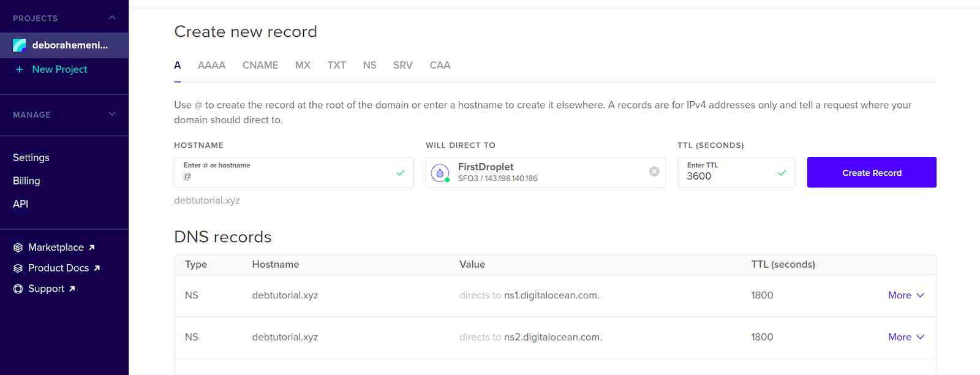The width and height of the screenshot is (980, 375).
Task: Switch to the SRV record tab
Action: [403, 65]
